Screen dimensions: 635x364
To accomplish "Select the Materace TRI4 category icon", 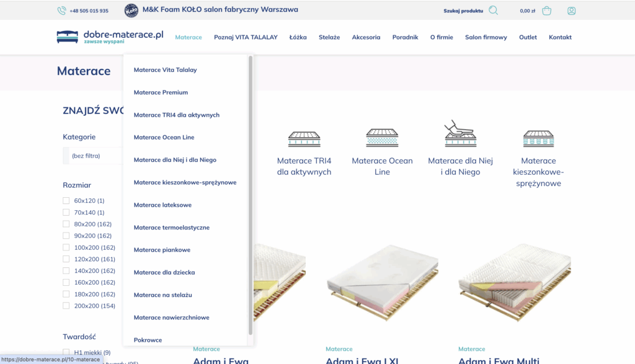I will pyautogui.click(x=304, y=138).
